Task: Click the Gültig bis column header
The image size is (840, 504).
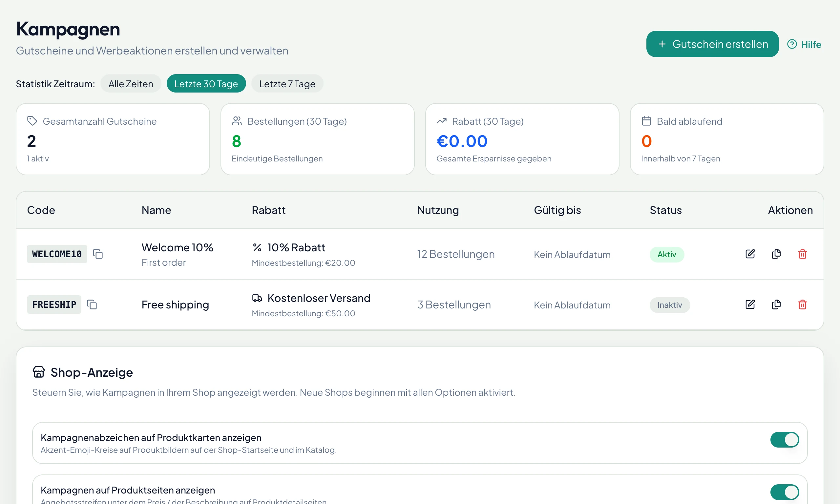Action: click(557, 210)
